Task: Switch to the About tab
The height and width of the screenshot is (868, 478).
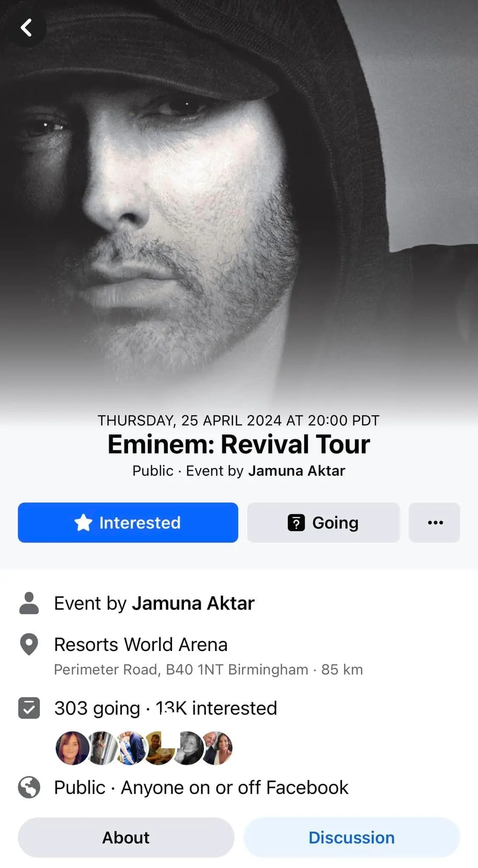Action: point(126,837)
